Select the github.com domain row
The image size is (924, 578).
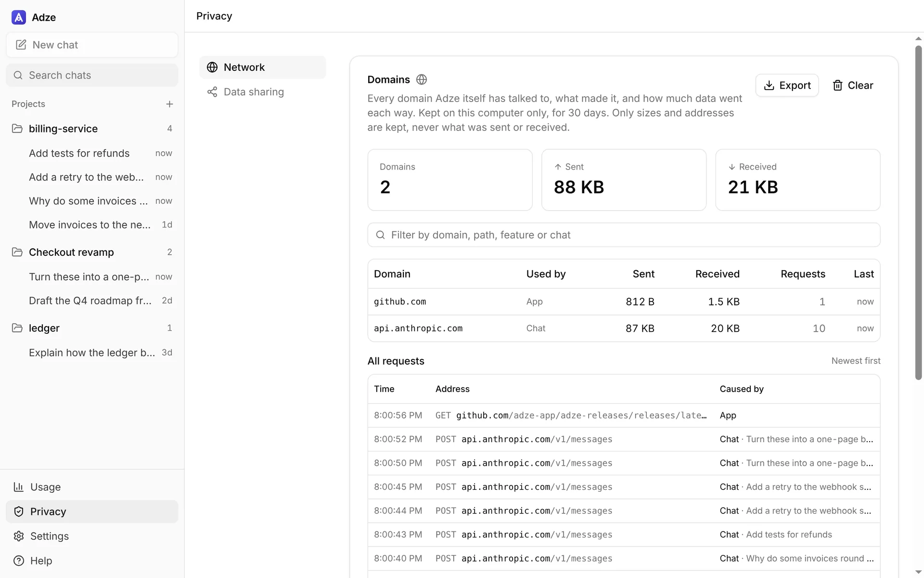(x=624, y=302)
